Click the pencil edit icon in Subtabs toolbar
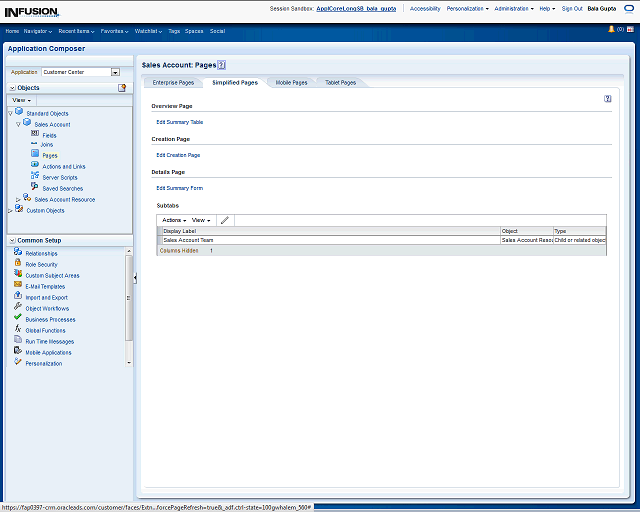This screenshot has width=640, height=512. tap(225, 220)
